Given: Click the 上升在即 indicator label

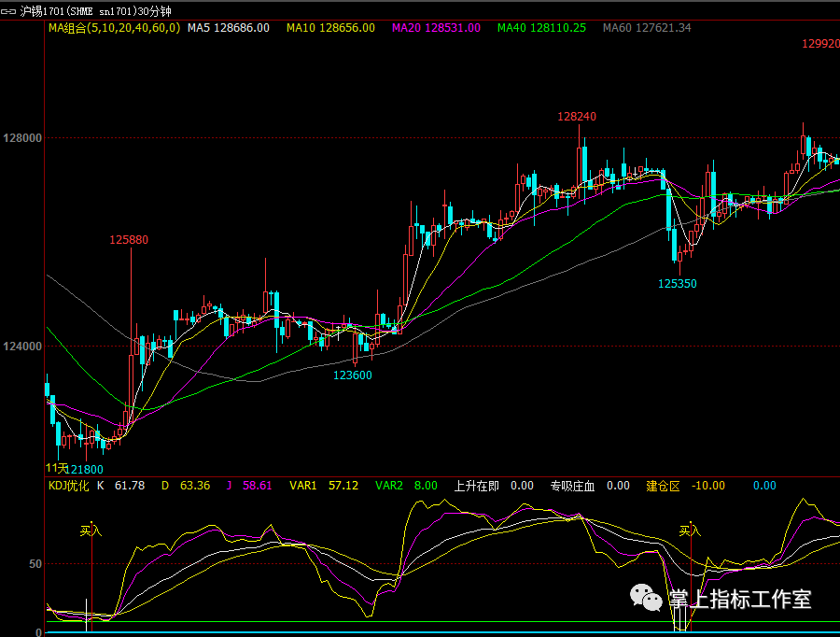Looking at the screenshot, I should pyautogui.click(x=476, y=486).
